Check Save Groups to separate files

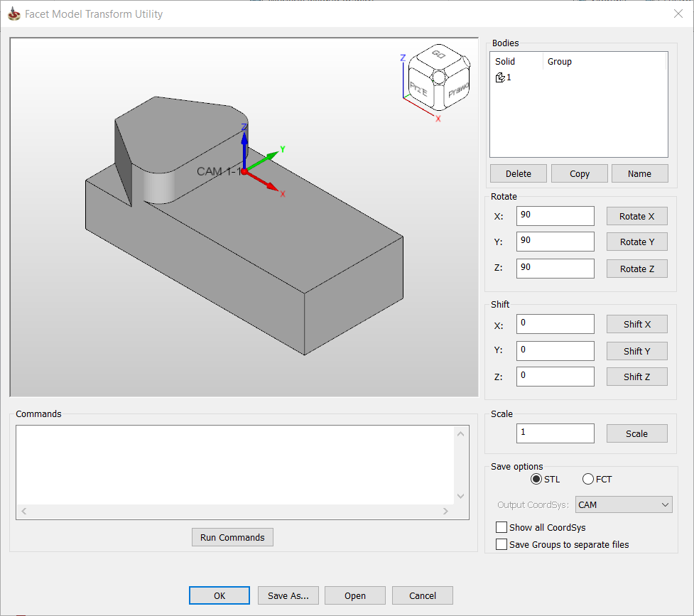coord(502,545)
